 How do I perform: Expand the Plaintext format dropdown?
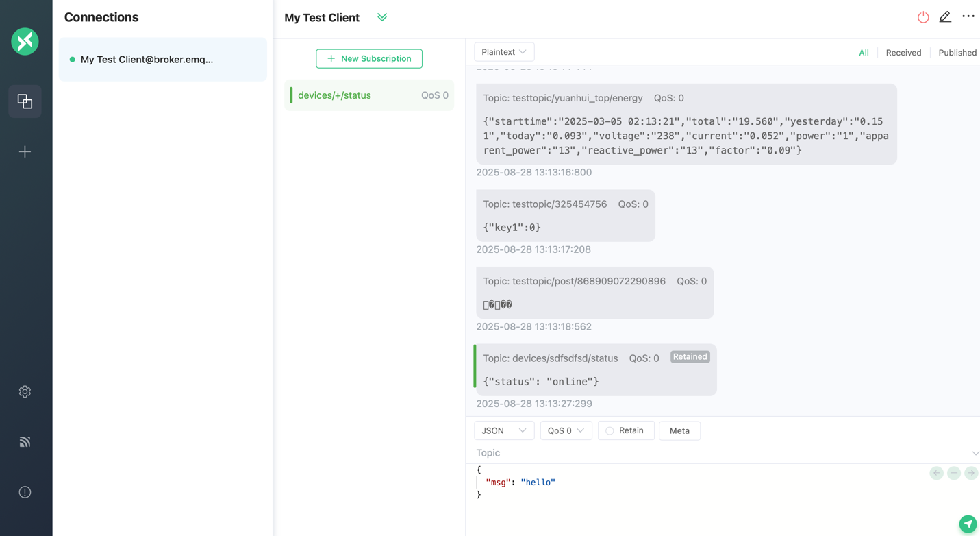[x=504, y=52]
